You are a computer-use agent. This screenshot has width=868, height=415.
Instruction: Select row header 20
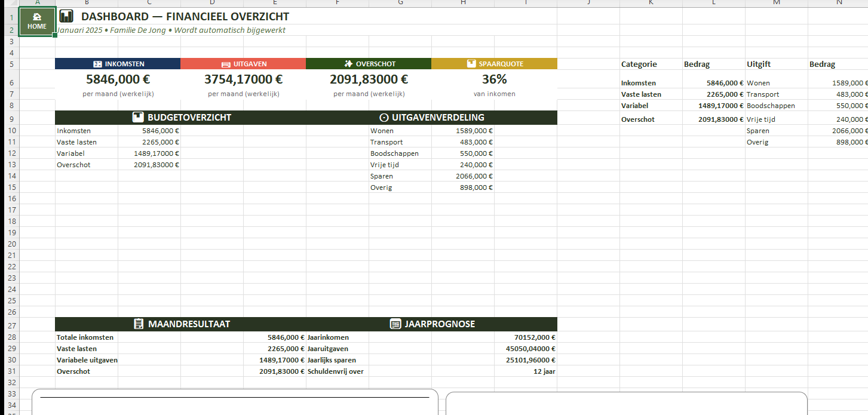coord(11,244)
